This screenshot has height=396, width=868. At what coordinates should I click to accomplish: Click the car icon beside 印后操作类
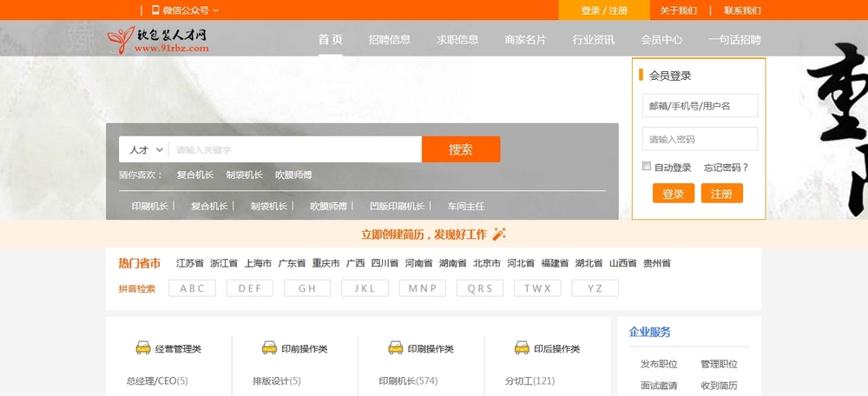tap(522, 348)
